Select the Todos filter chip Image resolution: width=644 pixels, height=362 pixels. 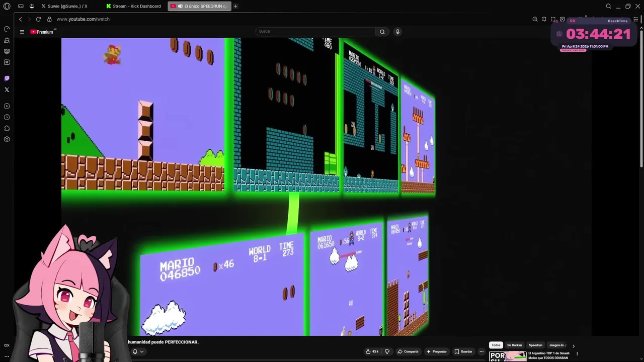[496, 345]
